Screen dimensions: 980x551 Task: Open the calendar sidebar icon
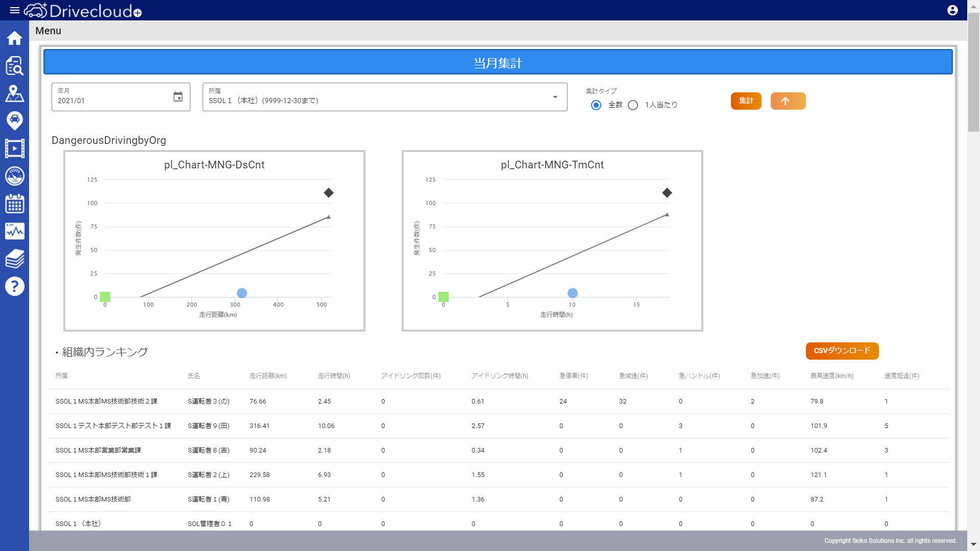(14, 204)
